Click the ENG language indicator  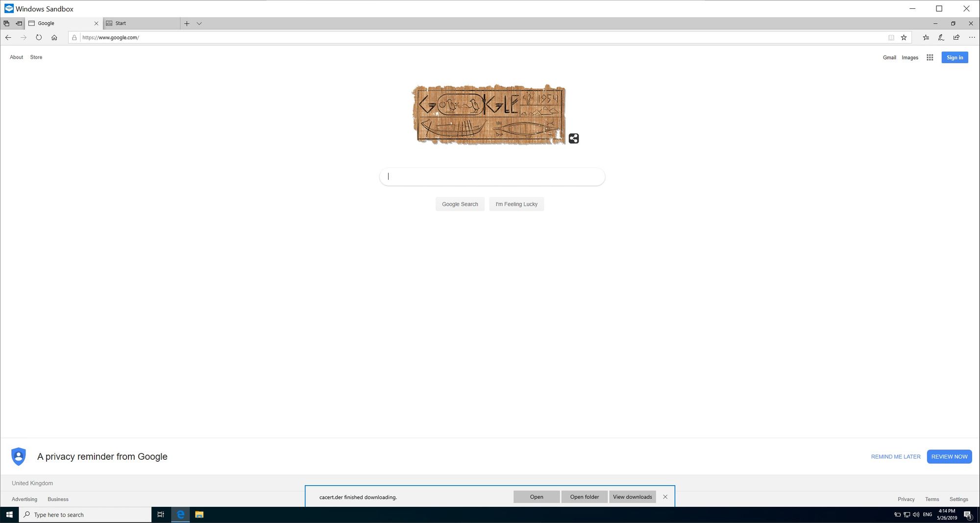point(928,515)
